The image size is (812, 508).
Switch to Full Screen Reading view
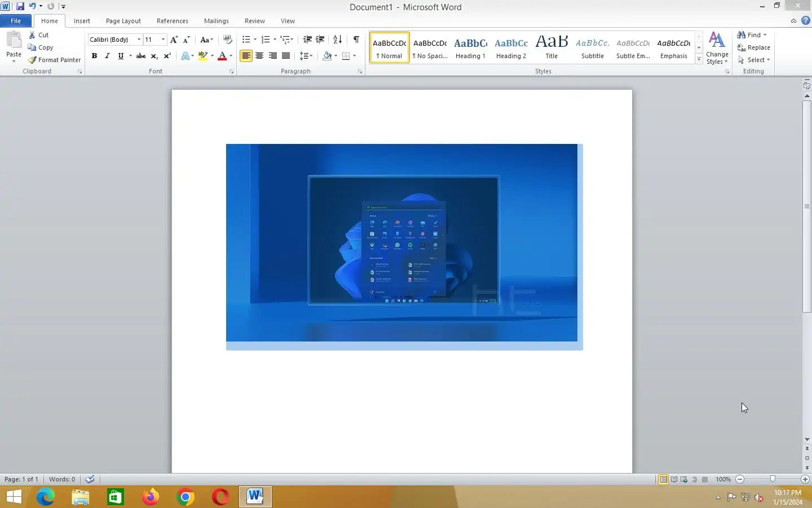[x=674, y=479]
